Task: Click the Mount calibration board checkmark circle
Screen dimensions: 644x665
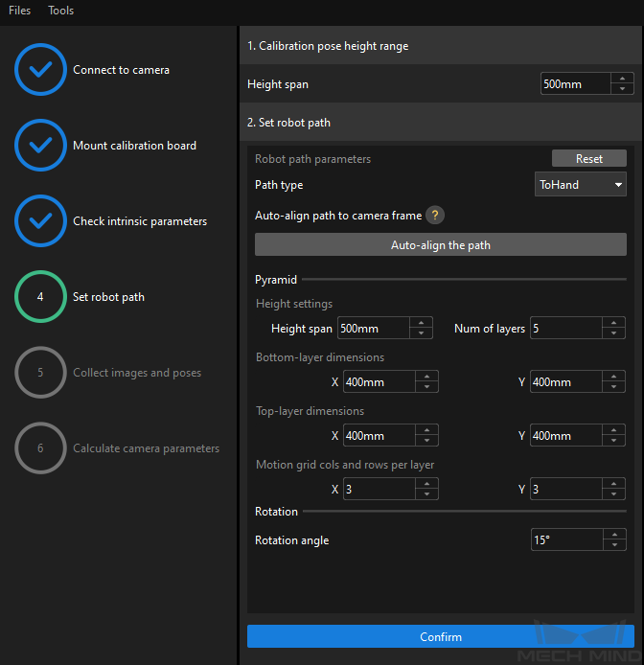Action: click(40, 146)
